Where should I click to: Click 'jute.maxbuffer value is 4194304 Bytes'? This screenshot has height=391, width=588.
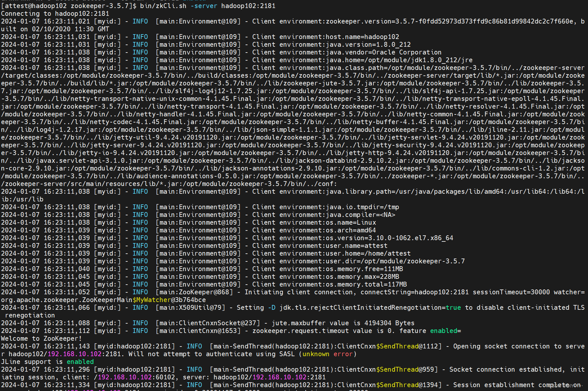point(343,323)
